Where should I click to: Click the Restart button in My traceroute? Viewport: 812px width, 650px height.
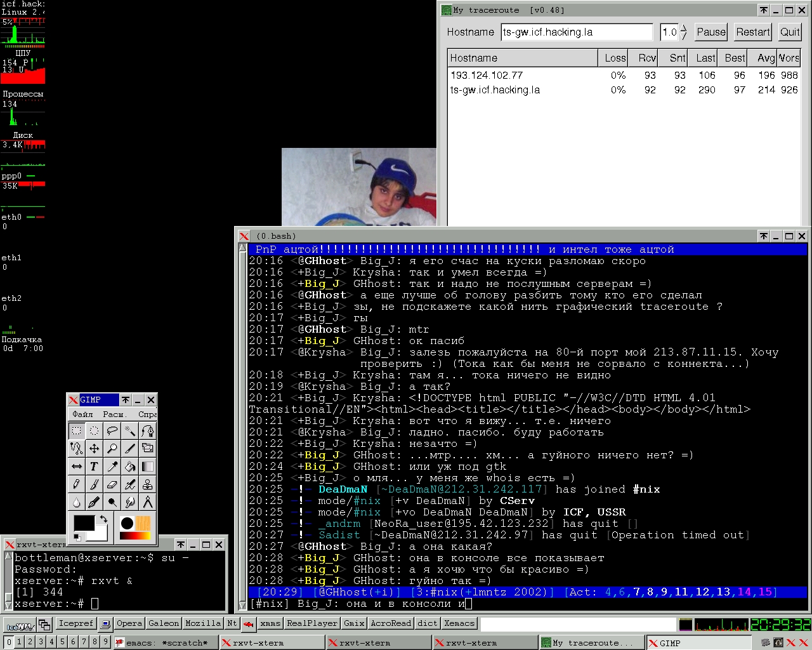coord(753,32)
